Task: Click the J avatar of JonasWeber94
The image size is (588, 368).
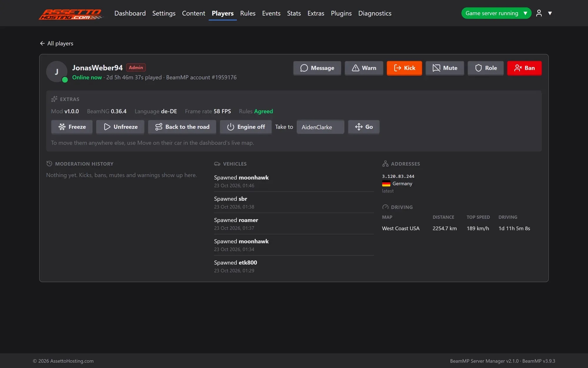Action: [x=57, y=72]
